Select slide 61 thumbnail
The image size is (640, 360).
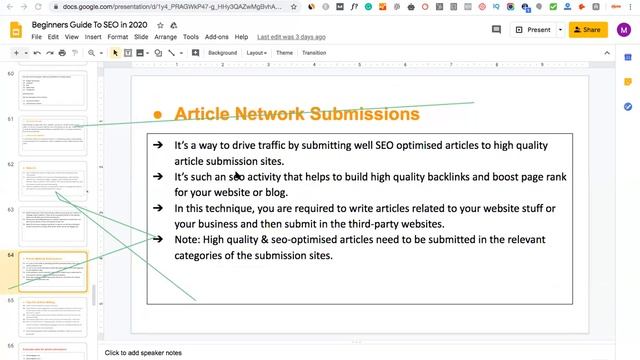[53, 136]
